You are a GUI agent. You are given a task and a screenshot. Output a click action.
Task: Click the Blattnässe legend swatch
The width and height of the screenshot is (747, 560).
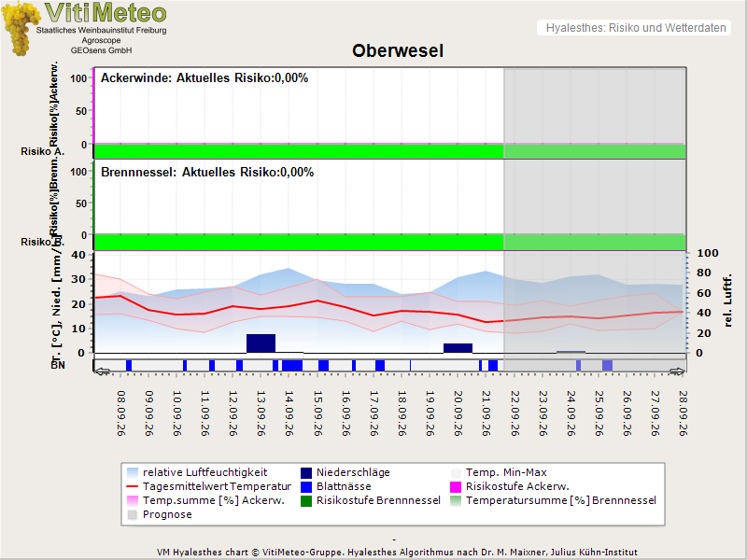(306, 486)
